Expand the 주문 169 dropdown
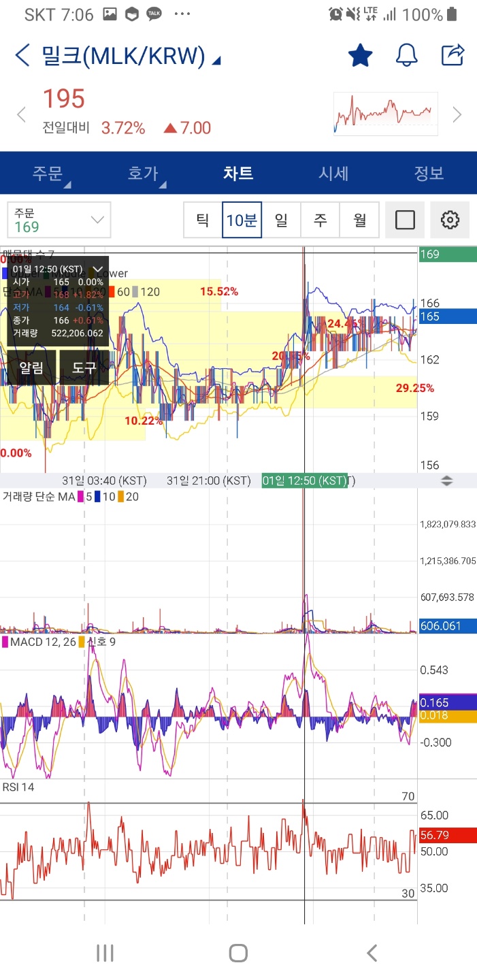The image size is (477, 980). (59, 220)
